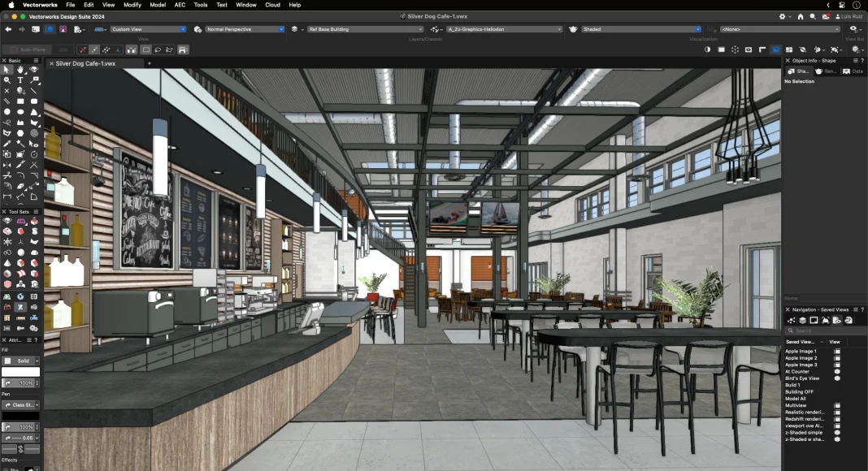The height and width of the screenshot is (471, 868).
Task: Select the Pan hand tool
Action: [x=20, y=70]
